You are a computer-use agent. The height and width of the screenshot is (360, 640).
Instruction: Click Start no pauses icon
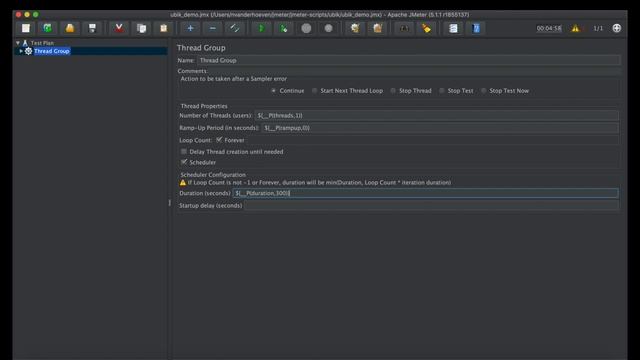(283, 28)
